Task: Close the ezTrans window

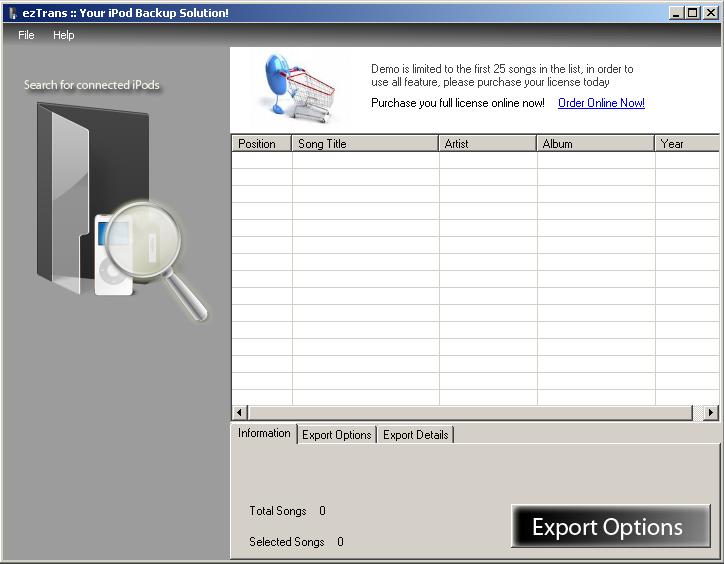Action: [711, 13]
